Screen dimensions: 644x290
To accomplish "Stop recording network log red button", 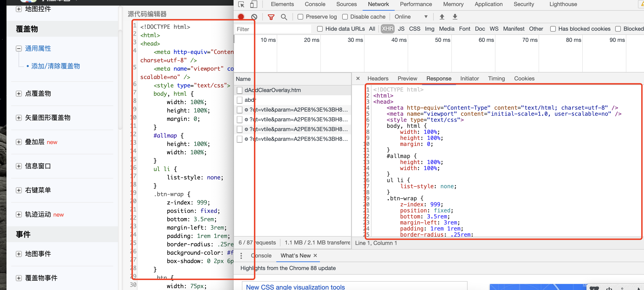I will tap(241, 17).
